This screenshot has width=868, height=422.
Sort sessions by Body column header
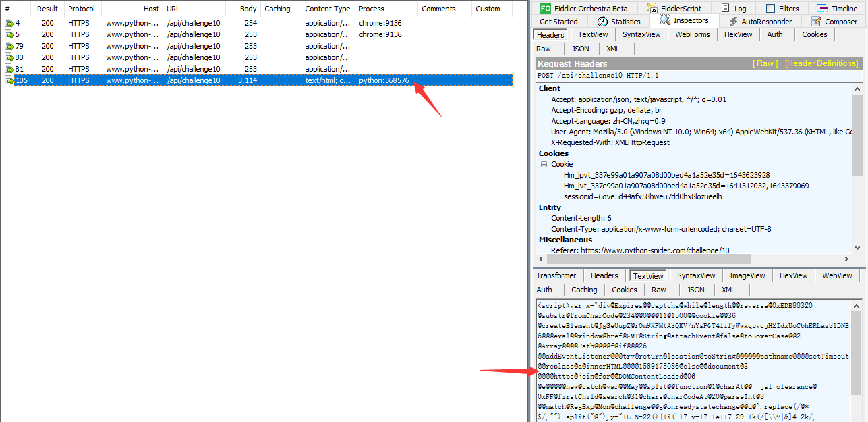pos(248,9)
